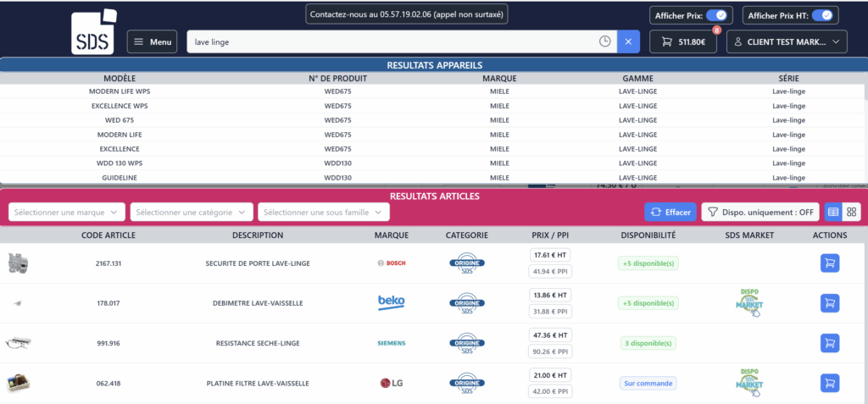Click the Effacer button
The height and width of the screenshot is (404, 868).
[670, 212]
